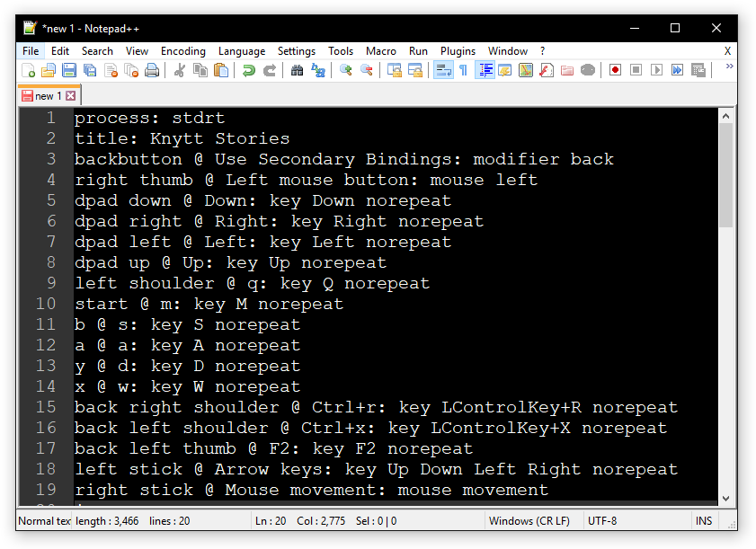Open the Search menu
The image size is (756, 549).
[x=97, y=51]
